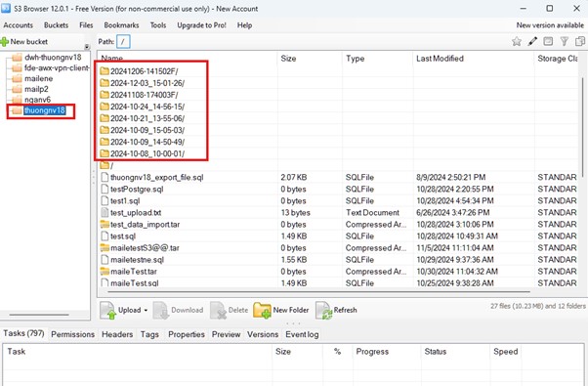Select the mailp2 bucket
Viewport: 588px width, 386px height.
[x=36, y=89]
